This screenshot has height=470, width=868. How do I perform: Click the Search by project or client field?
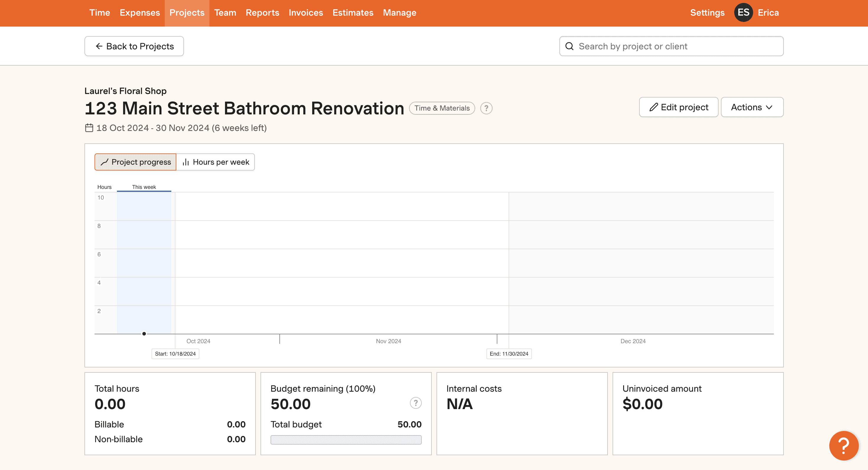click(672, 46)
